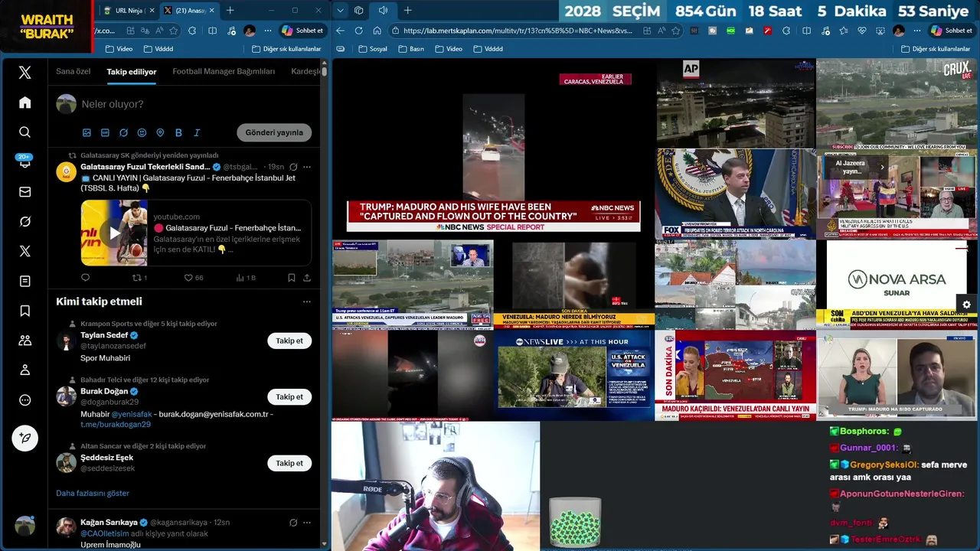Image resolution: width=980 pixels, height=551 pixels.
Task: Select the NBC News special report stream
Action: pos(493,148)
